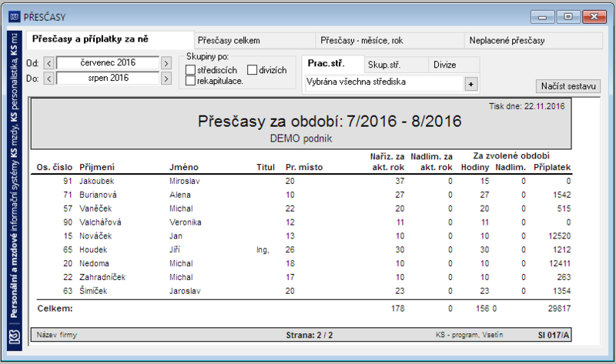Click the Jméno column header

coord(184,167)
